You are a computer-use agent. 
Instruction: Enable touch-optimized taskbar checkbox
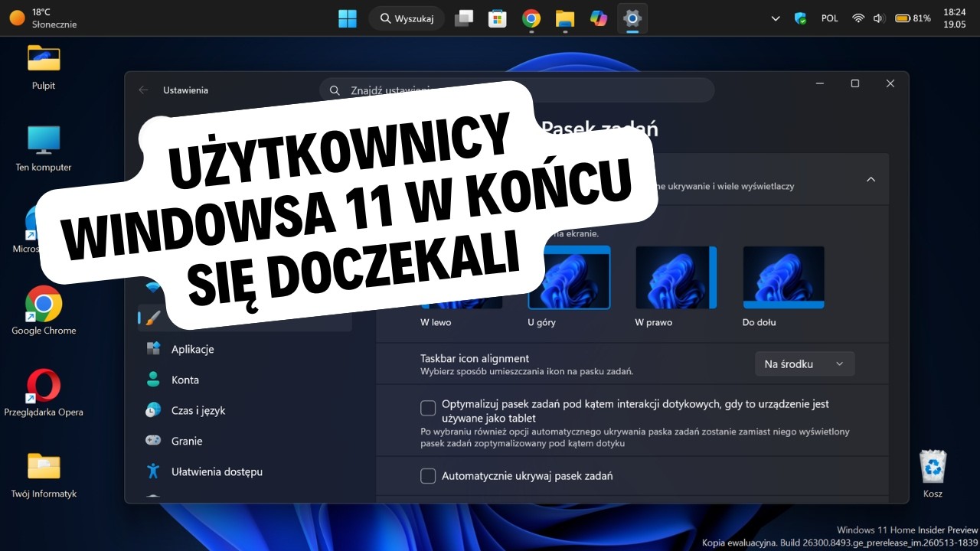point(428,408)
